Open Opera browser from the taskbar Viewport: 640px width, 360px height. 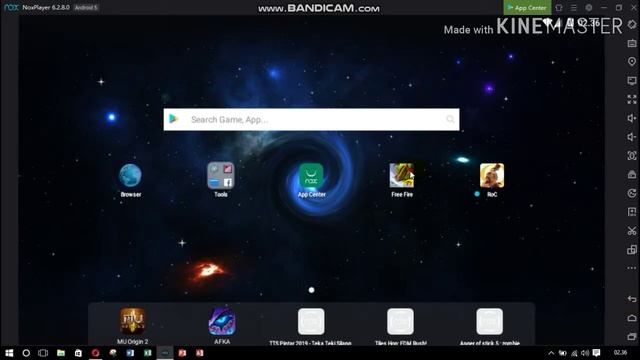(95, 353)
